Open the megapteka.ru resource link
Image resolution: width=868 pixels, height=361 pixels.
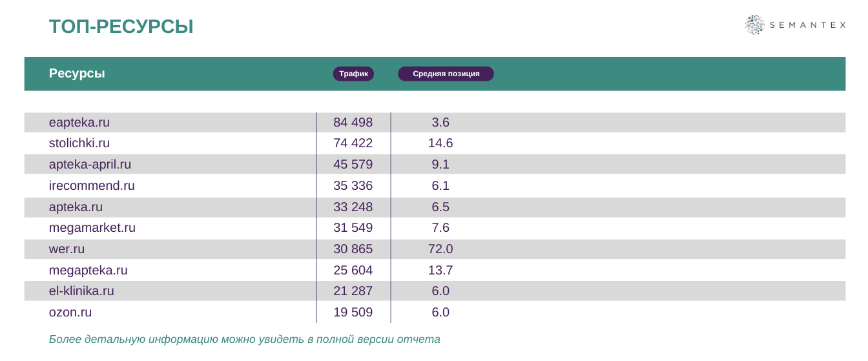[88, 271]
